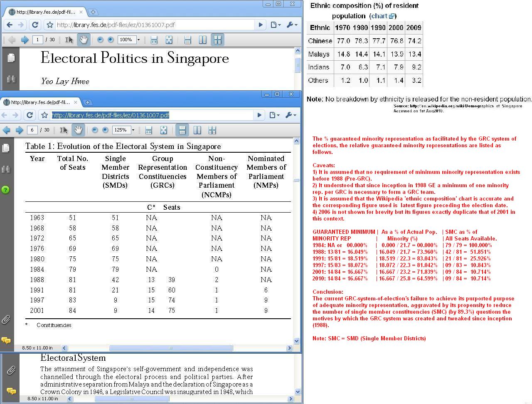Open the Pages thumbnail panel in sidebar
Image resolution: width=532 pixels, height=404 pixels.
[x=6, y=148]
